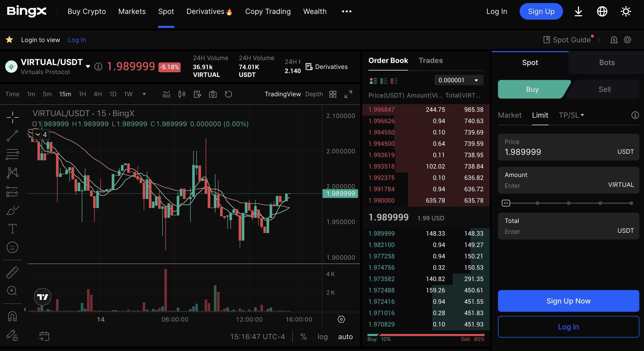Toggle light theme sun icon
This screenshot has width=644, height=351.
click(626, 11)
